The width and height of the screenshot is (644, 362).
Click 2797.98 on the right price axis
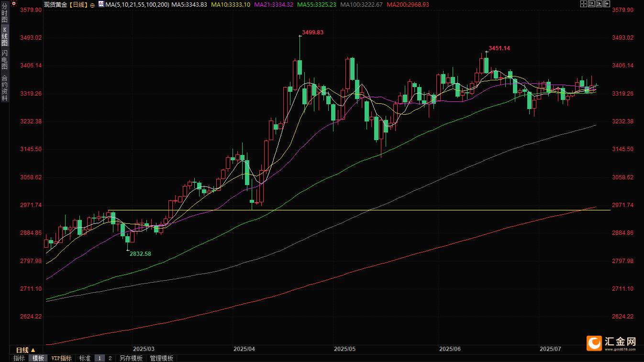[x=623, y=261]
